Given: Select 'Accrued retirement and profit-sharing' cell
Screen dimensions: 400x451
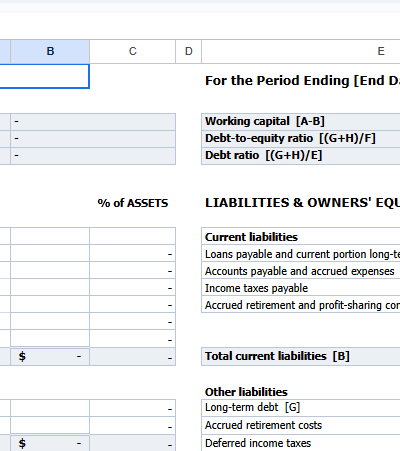Looking at the screenshot, I should pyautogui.click(x=301, y=305).
